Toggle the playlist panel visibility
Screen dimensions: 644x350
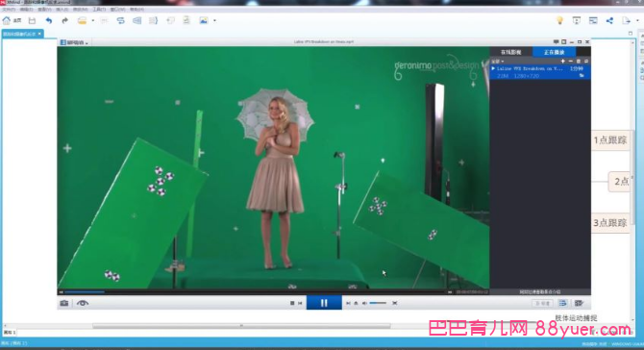pyautogui.click(x=562, y=303)
